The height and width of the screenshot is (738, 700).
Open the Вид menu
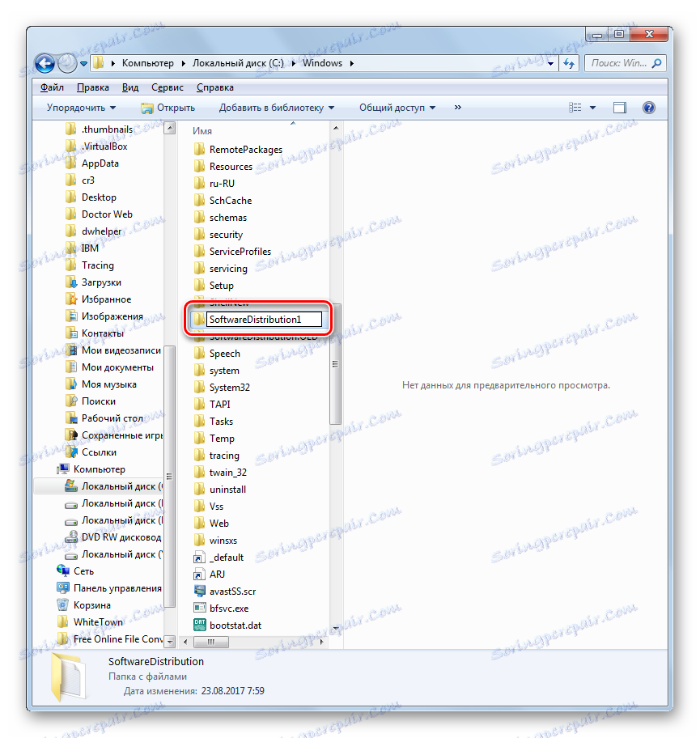click(130, 87)
